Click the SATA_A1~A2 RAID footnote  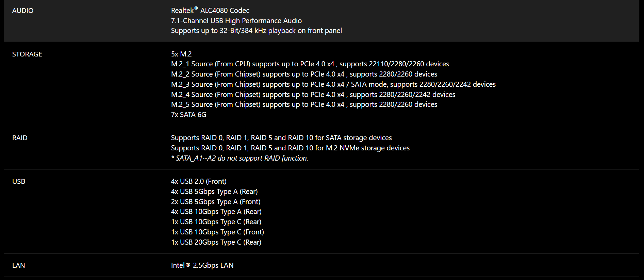point(240,158)
